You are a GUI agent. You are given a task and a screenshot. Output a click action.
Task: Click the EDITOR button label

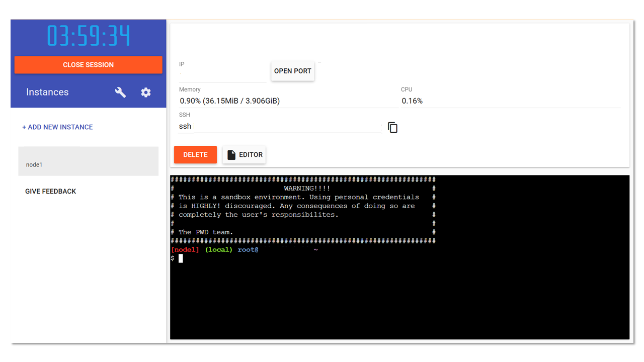[x=251, y=155]
